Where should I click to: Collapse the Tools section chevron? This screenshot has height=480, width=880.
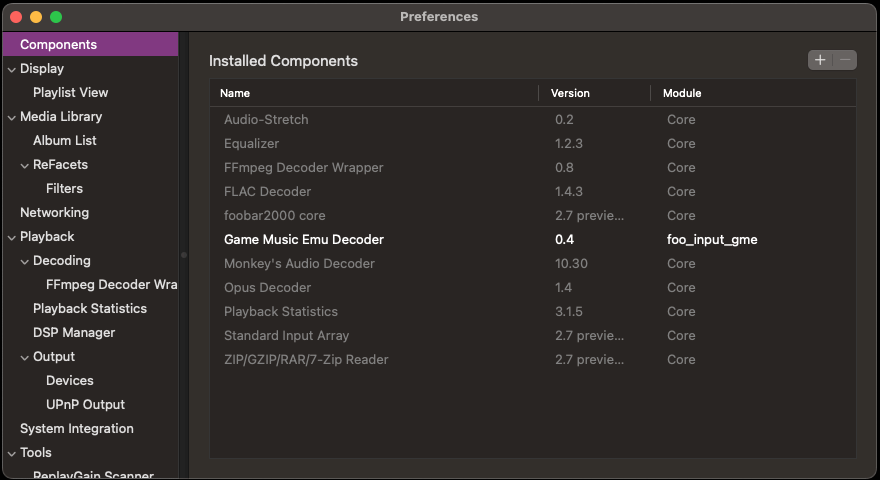point(11,453)
